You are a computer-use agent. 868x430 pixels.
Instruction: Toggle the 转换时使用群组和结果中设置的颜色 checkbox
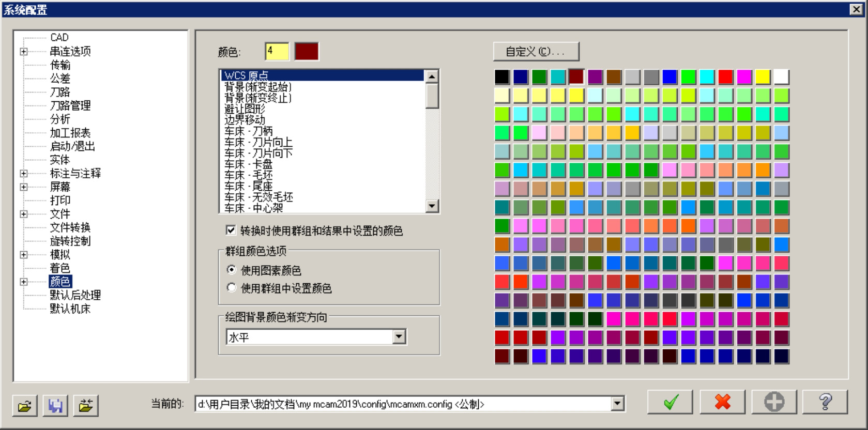point(231,231)
